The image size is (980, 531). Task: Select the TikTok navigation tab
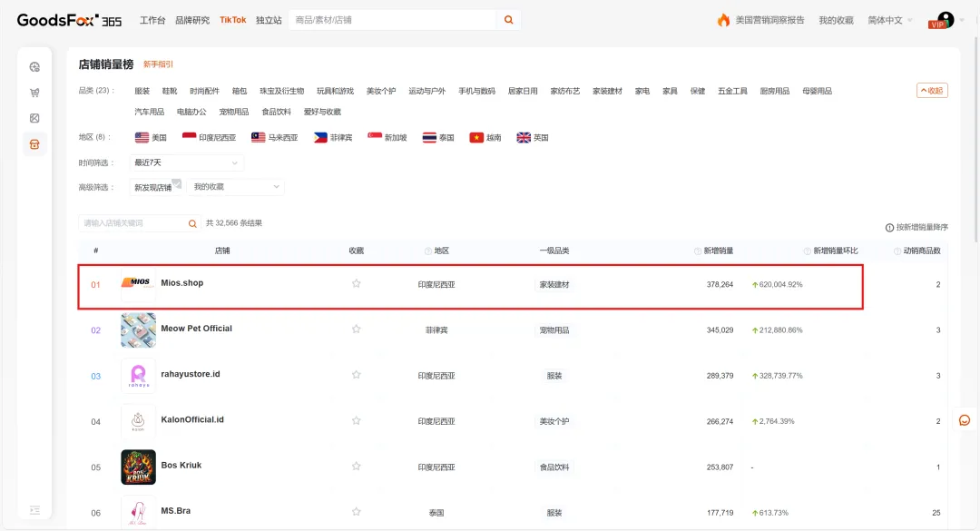(232, 20)
